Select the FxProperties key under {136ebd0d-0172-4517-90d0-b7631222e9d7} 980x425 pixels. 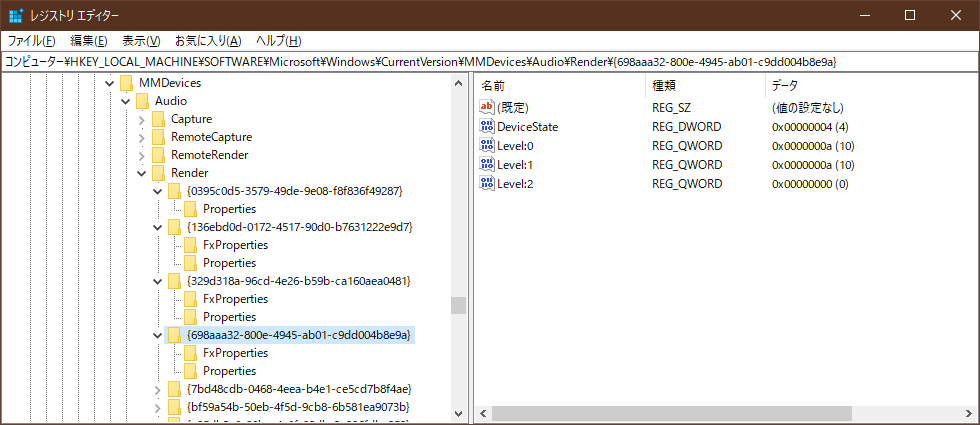click(x=235, y=245)
